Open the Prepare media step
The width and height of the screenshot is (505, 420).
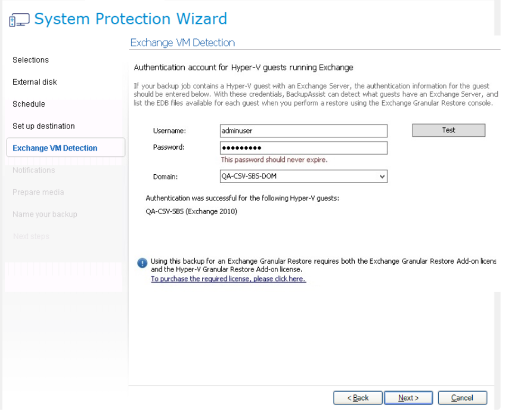tap(38, 192)
